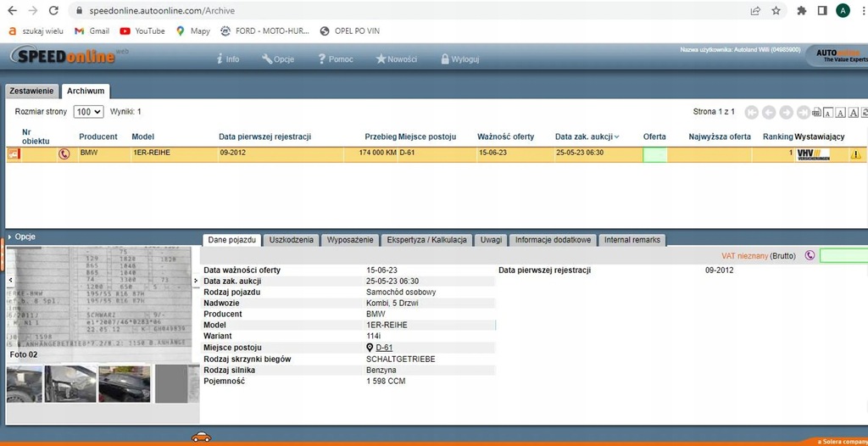Viewport: 868px width, 446px height.
Task: Open the D-61 location link
Action: (x=384, y=348)
